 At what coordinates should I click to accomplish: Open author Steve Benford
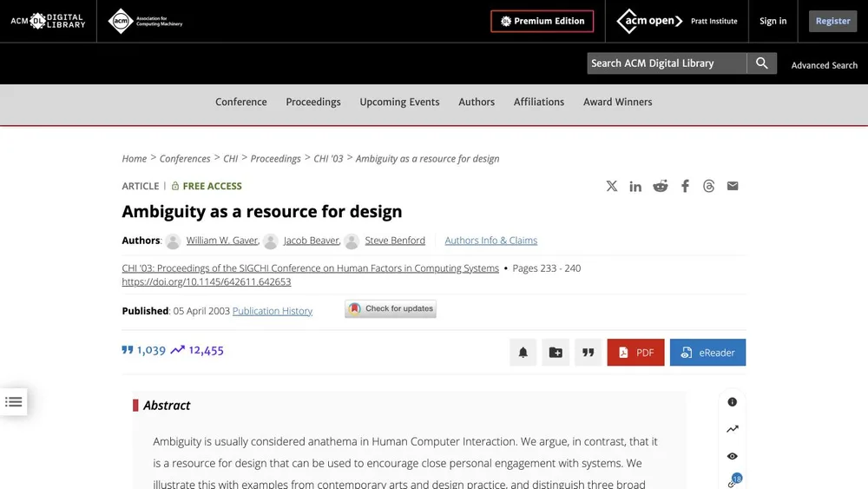[x=395, y=241]
